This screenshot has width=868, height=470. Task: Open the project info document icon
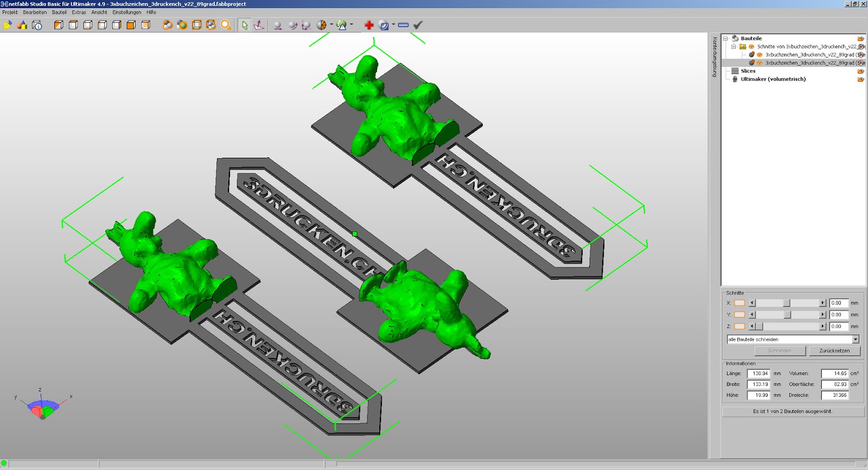37,25
